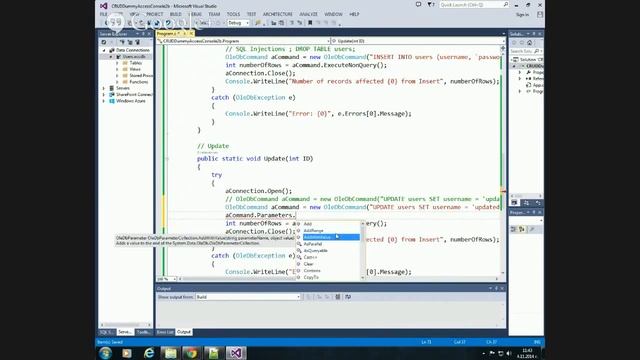Viewport: 640px width, 360px height.
Task: Open the editor zoom percentage dropdown
Action: pyautogui.click(x=167, y=279)
